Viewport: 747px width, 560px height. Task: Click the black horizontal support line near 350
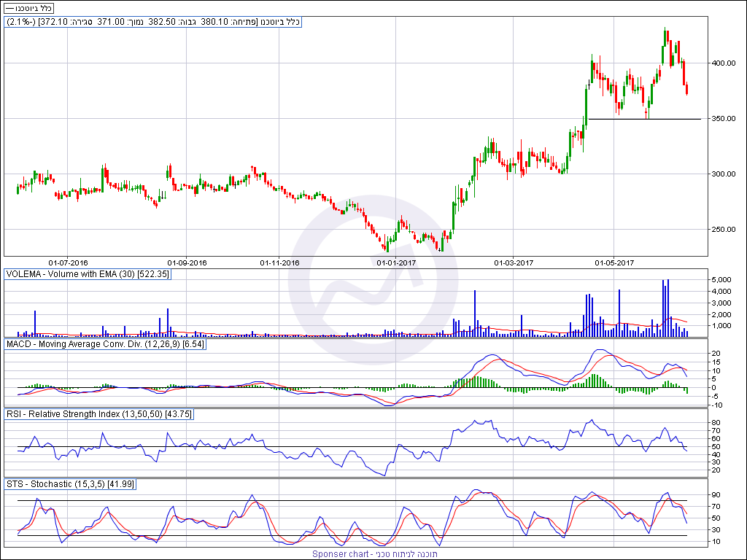(x=657, y=119)
